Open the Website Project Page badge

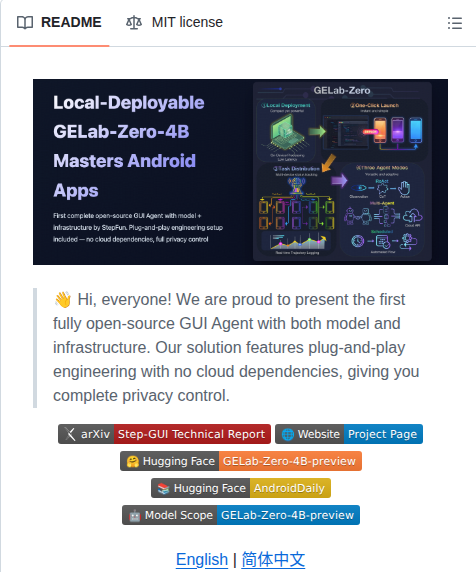pos(349,434)
